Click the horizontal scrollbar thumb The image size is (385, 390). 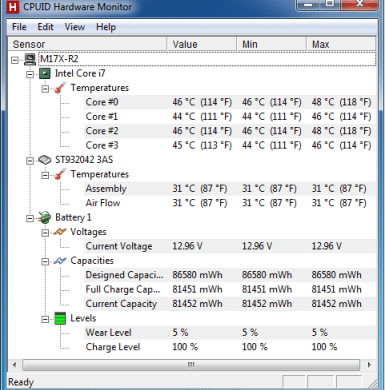pos(191,365)
